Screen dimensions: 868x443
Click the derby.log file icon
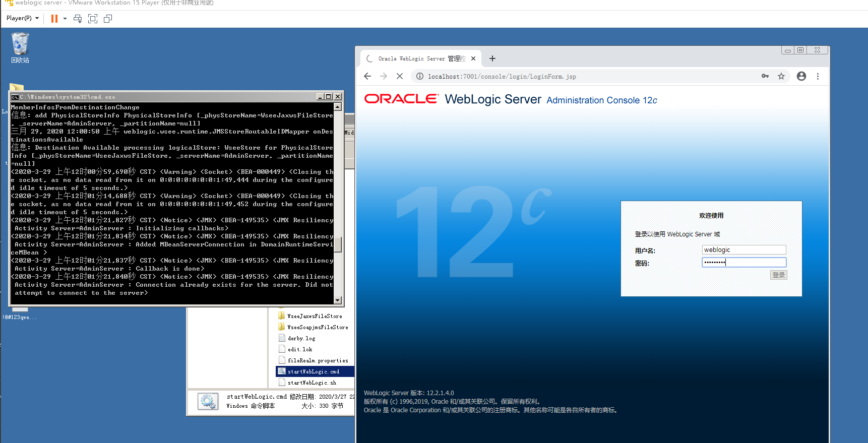point(282,338)
